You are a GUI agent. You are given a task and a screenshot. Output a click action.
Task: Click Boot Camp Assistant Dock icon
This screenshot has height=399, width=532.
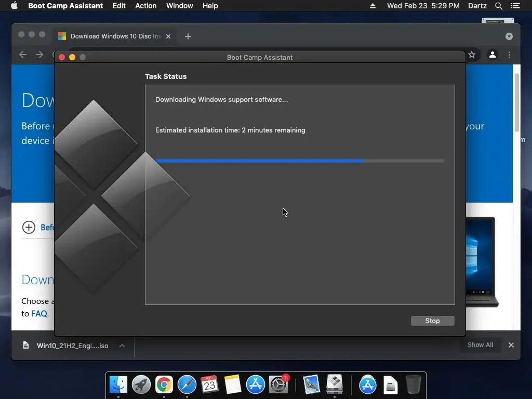pyautogui.click(x=334, y=384)
